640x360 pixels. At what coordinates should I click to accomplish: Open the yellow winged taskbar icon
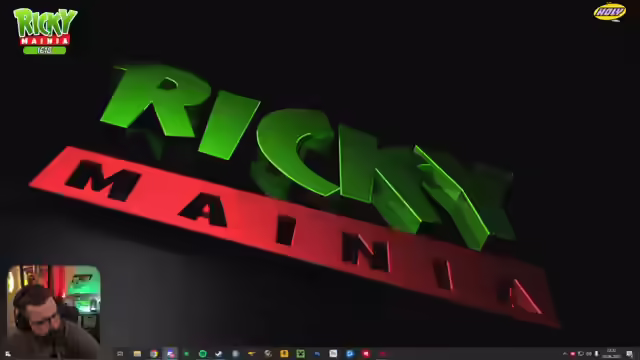pyautogui.click(x=251, y=354)
